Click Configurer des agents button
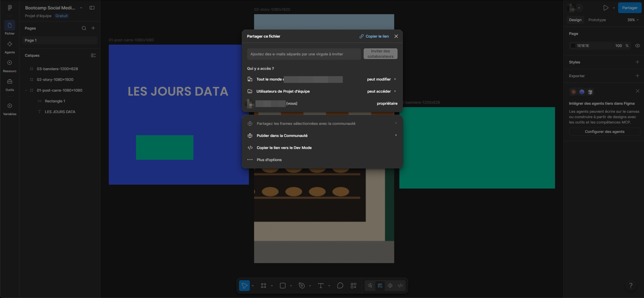 [x=604, y=132]
